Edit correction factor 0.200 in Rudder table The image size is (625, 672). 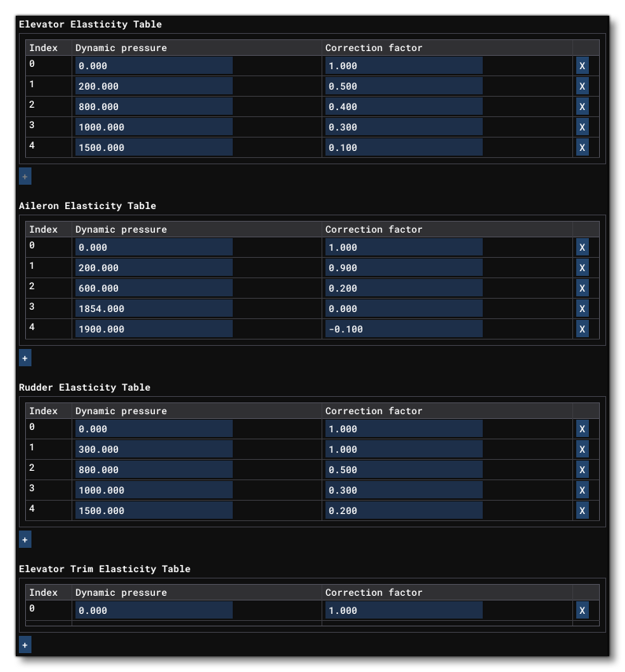pos(405,511)
